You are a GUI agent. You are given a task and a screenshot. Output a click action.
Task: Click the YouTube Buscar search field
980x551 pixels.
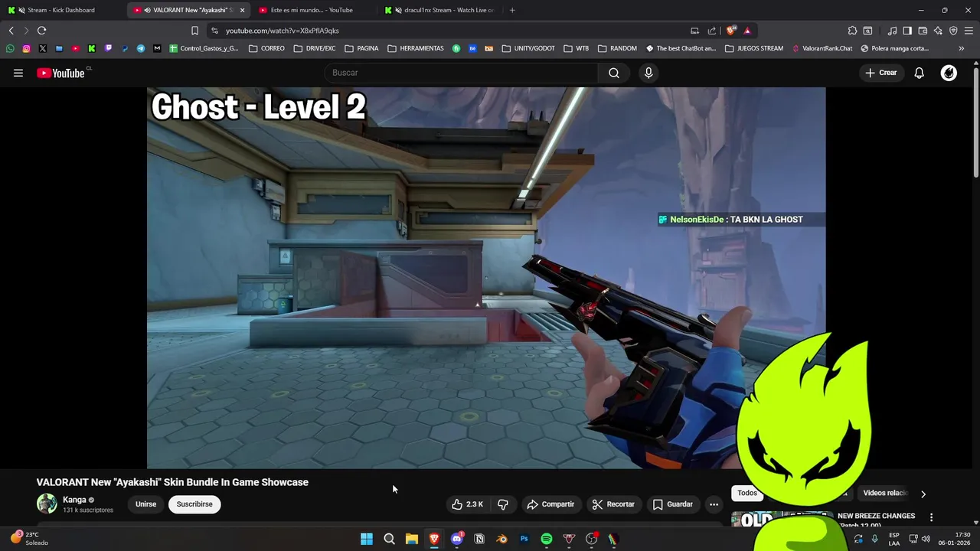click(x=462, y=73)
